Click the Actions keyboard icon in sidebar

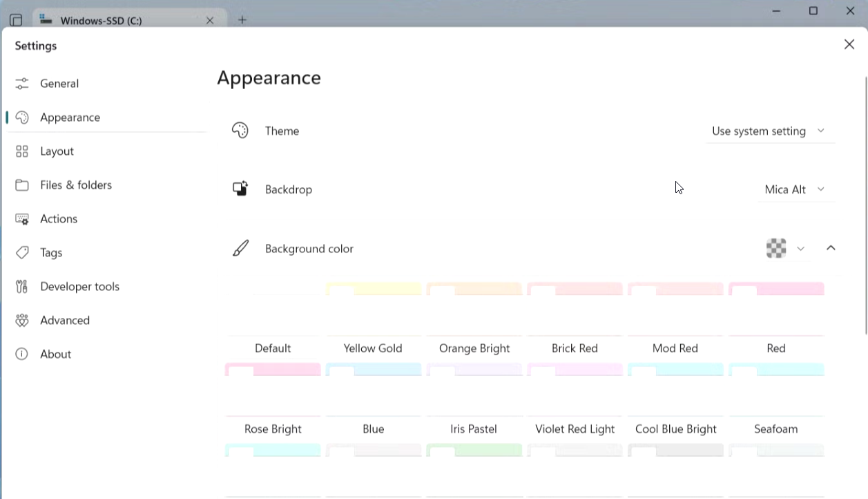22,219
